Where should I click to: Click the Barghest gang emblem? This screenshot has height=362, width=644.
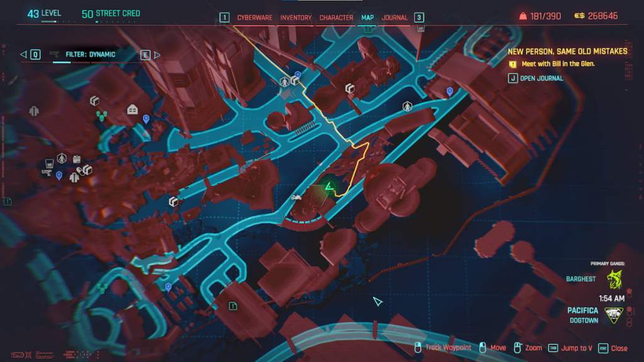click(614, 279)
